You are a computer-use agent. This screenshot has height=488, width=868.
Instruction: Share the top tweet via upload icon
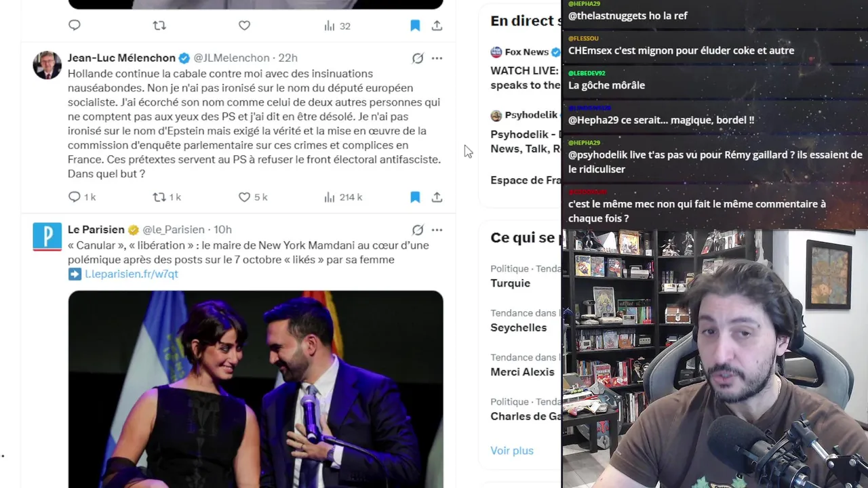[437, 26]
